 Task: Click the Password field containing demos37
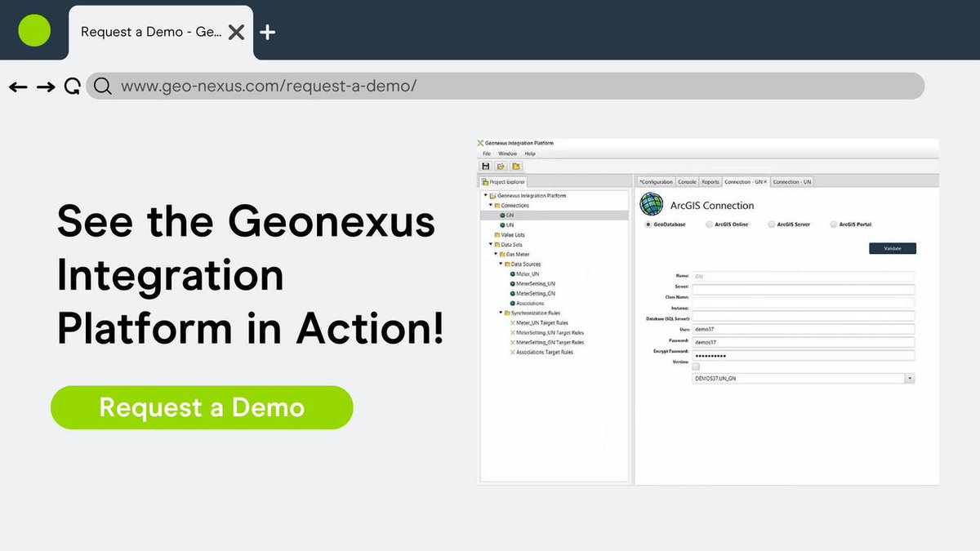coord(804,342)
